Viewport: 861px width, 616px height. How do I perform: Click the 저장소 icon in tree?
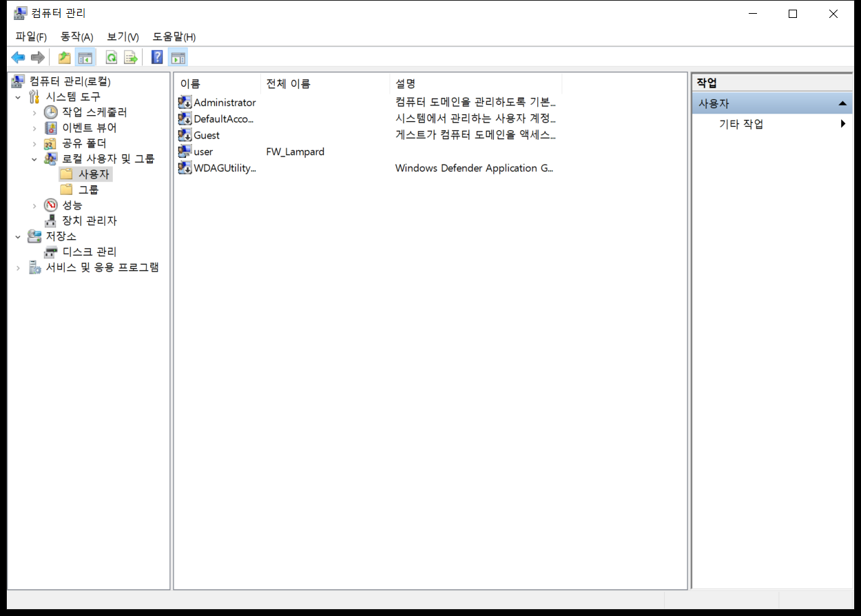(x=34, y=236)
